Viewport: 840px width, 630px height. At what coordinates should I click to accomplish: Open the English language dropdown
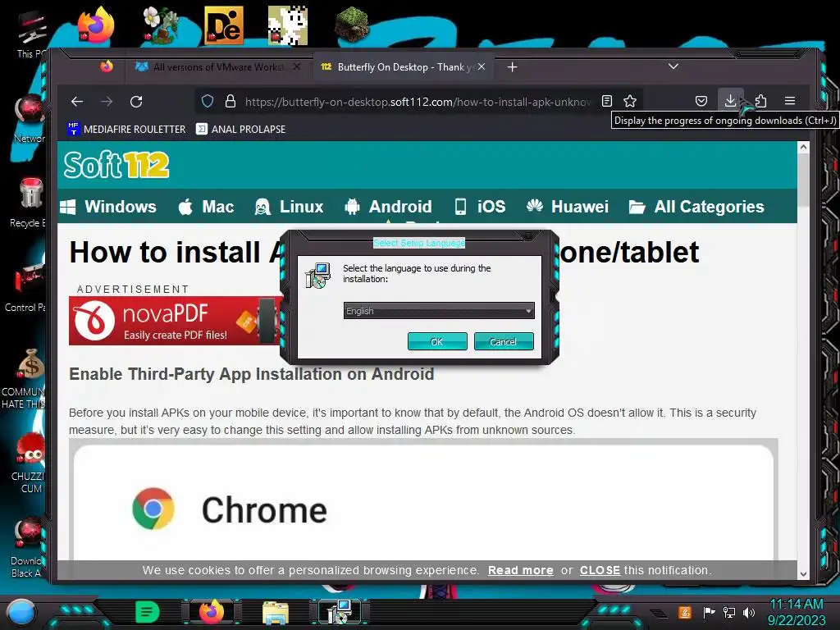pyautogui.click(x=439, y=311)
